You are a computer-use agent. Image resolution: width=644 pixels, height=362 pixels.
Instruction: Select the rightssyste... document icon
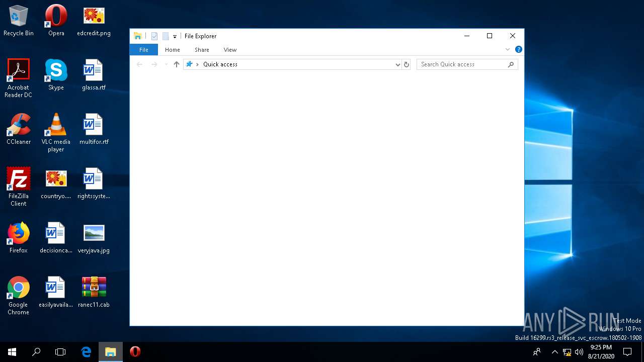point(94,184)
